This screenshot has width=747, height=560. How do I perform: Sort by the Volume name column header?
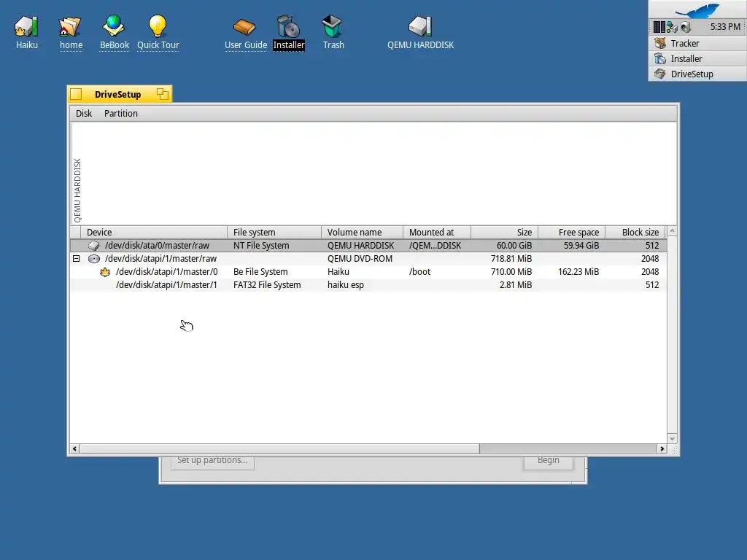click(x=362, y=233)
